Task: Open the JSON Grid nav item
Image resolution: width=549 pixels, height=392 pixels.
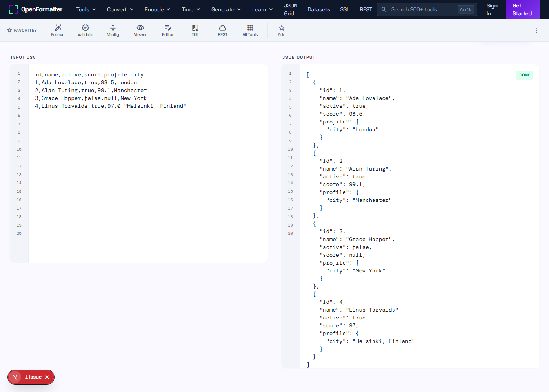Action: pos(291,9)
